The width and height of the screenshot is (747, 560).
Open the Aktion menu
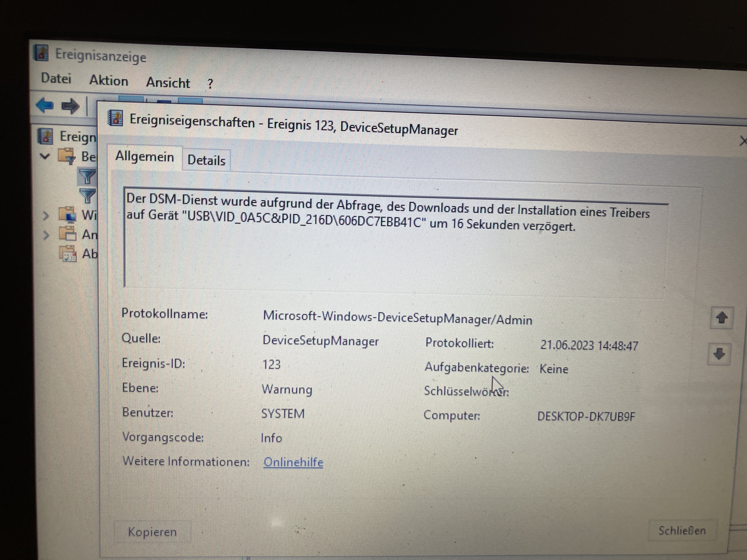tap(108, 81)
